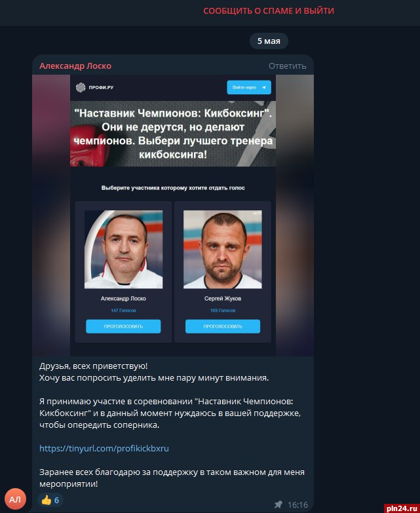The image size is (420, 513).
Task: Open the АЛ round avatar
Action: pos(15,499)
